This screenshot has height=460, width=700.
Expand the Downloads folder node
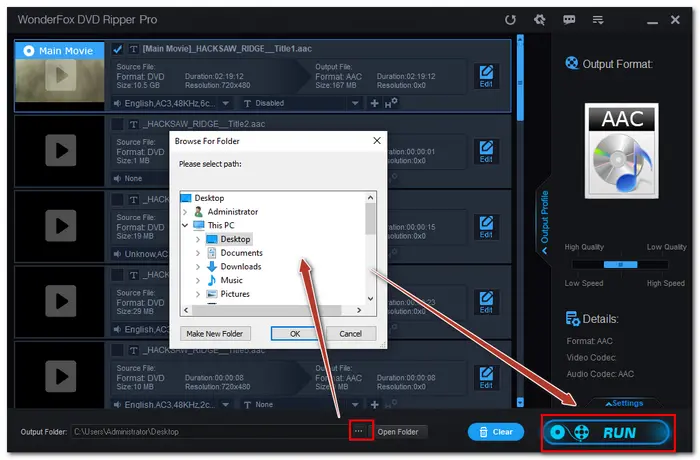click(x=198, y=267)
